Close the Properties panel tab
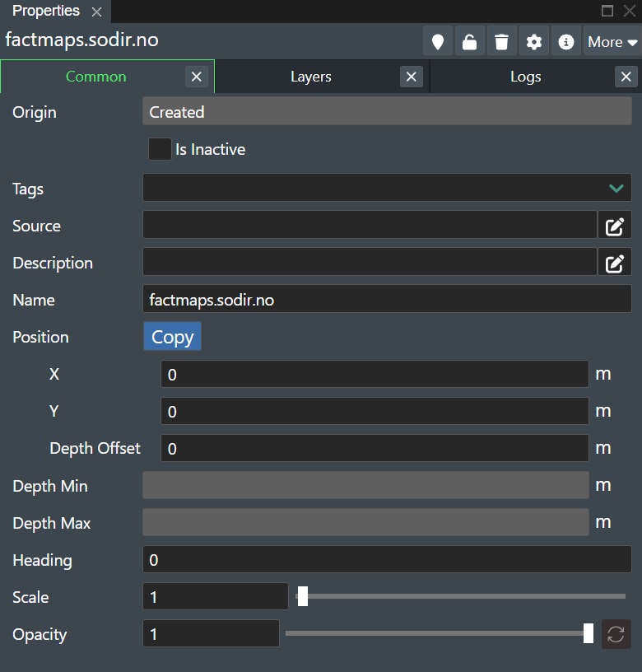This screenshot has height=672, width=642. (x=97, y=12)
